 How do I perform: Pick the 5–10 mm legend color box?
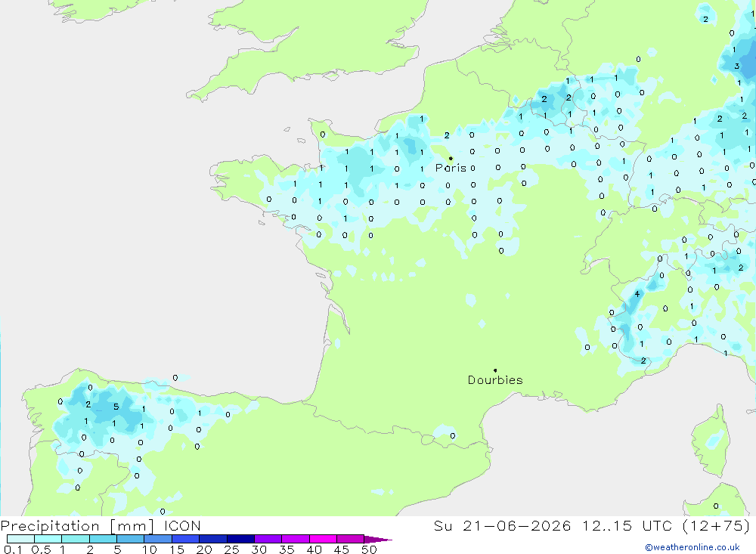pyautogui.click(x=131, y=539)
